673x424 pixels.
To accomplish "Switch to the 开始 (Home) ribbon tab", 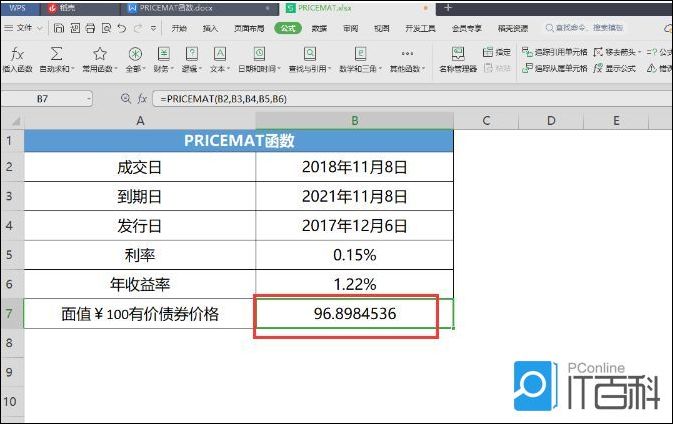I will click(x=179, y=28).
